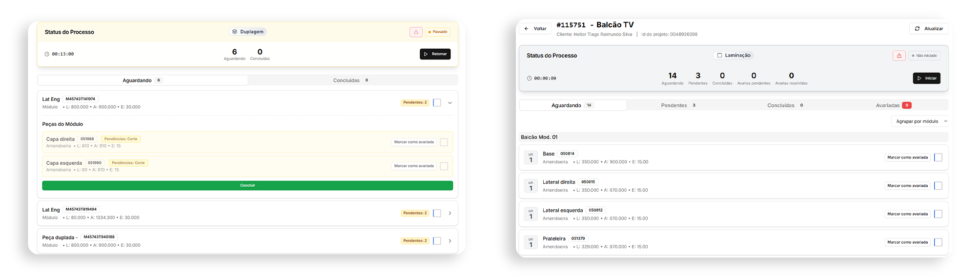This screenshot has height=276, width=980.
Task: Click the Duplagem layers icon
Action: [x=235, y=32]
